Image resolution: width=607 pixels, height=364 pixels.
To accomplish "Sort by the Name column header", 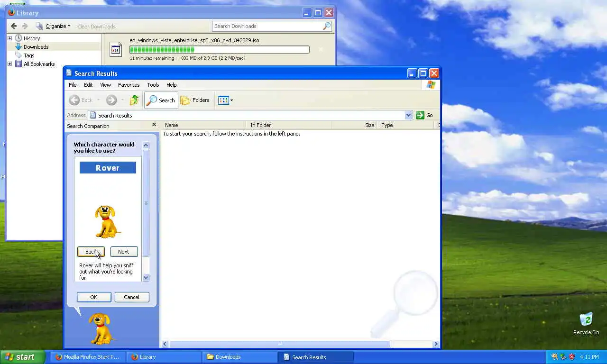I will pos(204,125).
